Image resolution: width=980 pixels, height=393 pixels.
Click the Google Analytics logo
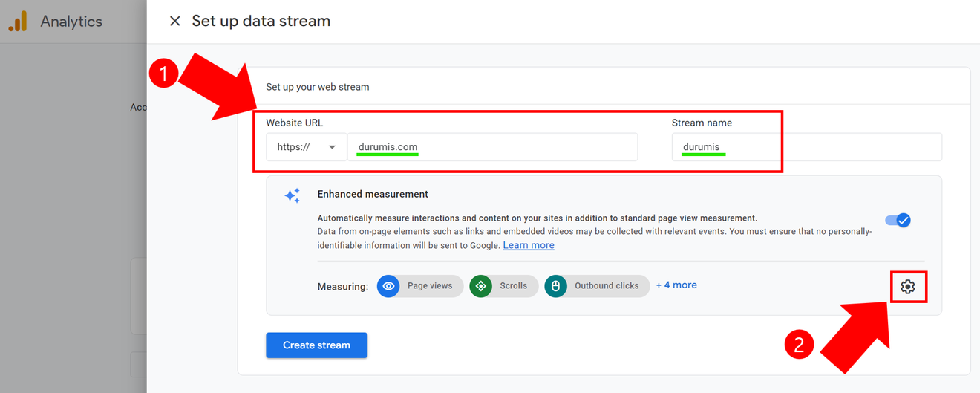pos(18,22)
